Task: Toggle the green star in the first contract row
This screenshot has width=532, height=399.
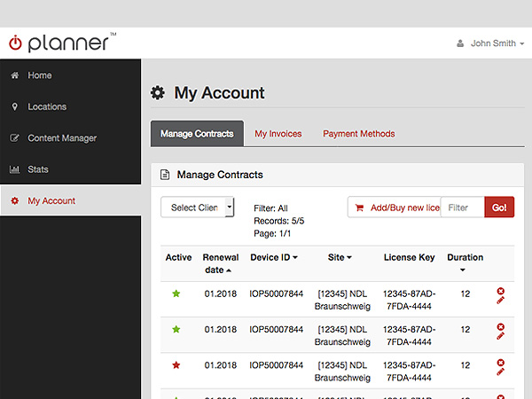Action: tap(176, 293)
